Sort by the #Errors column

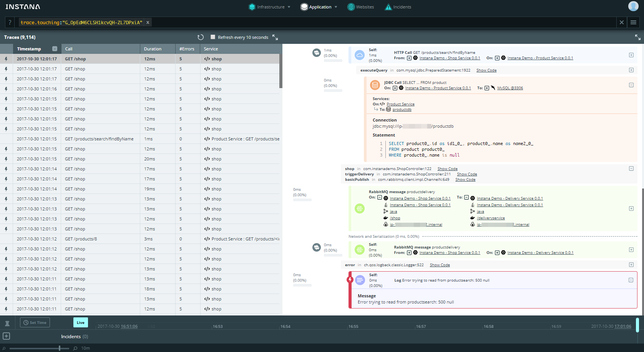click(187, 49)
